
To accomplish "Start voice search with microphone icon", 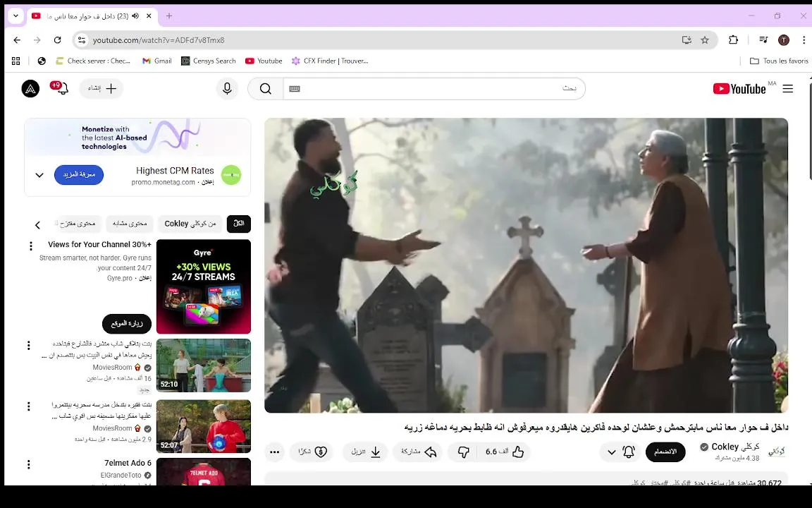I will pyautogui.click(x=227, y=89).
